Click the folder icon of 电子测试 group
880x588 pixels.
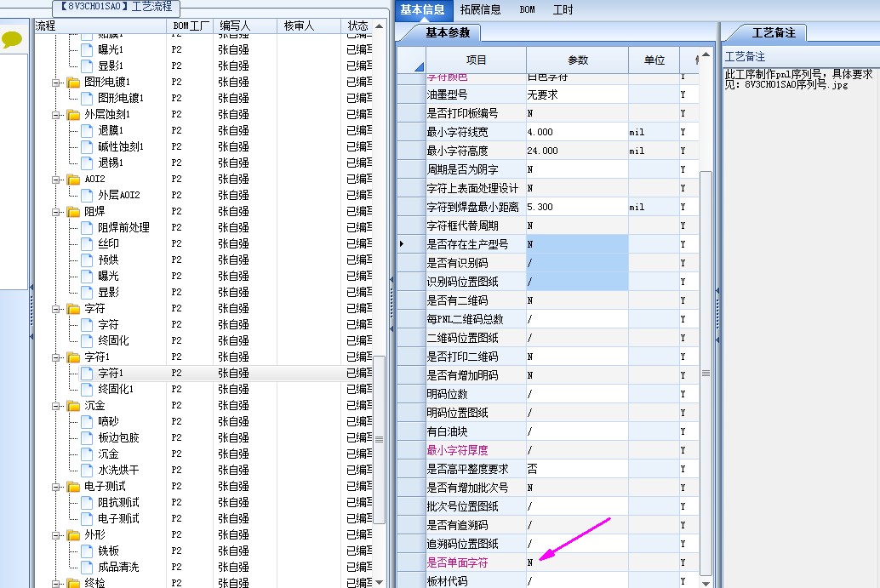click(73, 487)
